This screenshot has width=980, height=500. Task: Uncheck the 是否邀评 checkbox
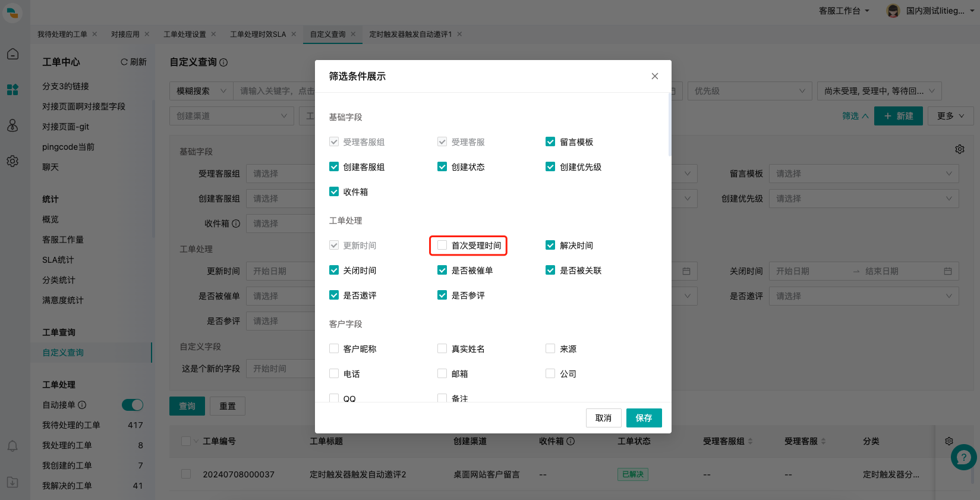(334, 295)
